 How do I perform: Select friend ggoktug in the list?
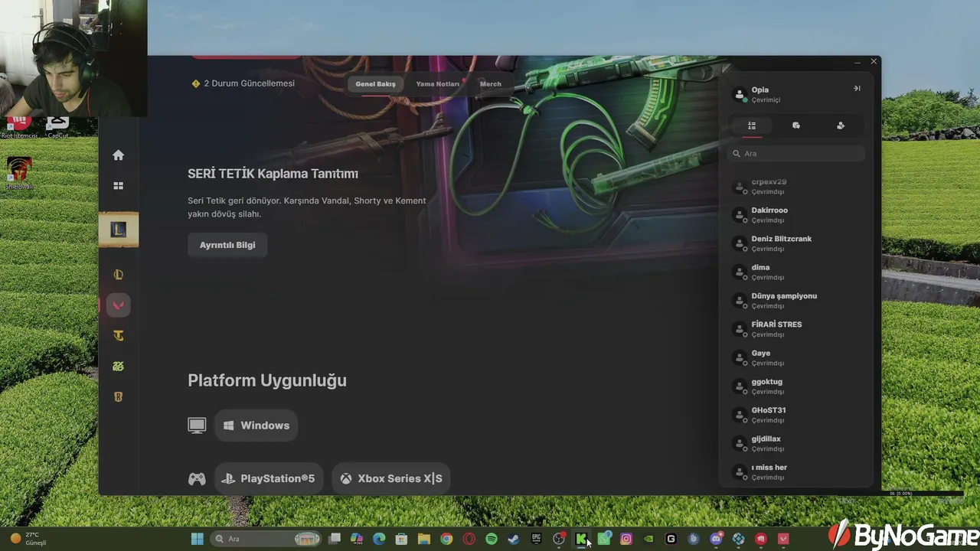click(x=796, y=386)
